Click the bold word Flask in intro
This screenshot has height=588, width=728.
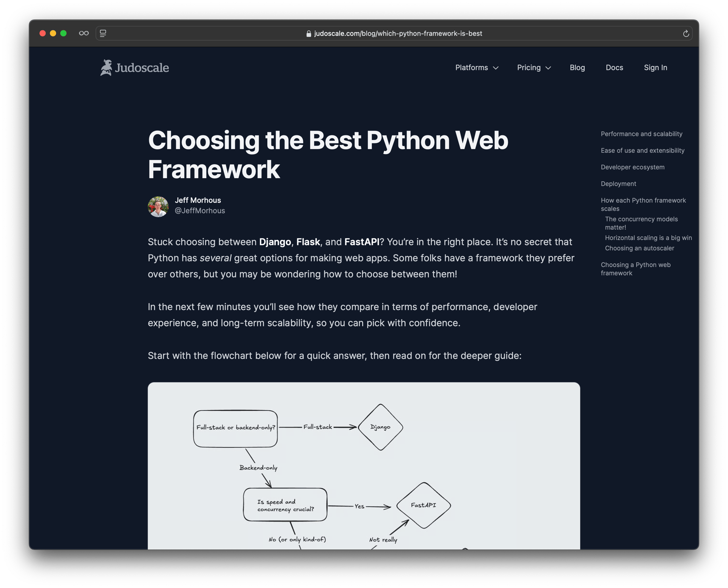point(308,242)
